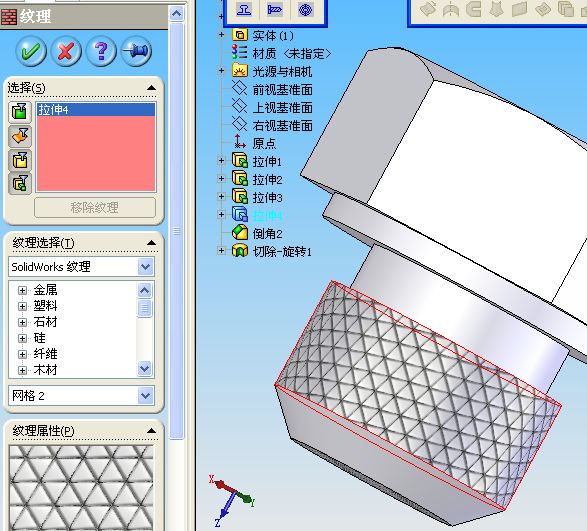Select 原点 in feature tree
The image size is (587, 531).
pos(264,143)
